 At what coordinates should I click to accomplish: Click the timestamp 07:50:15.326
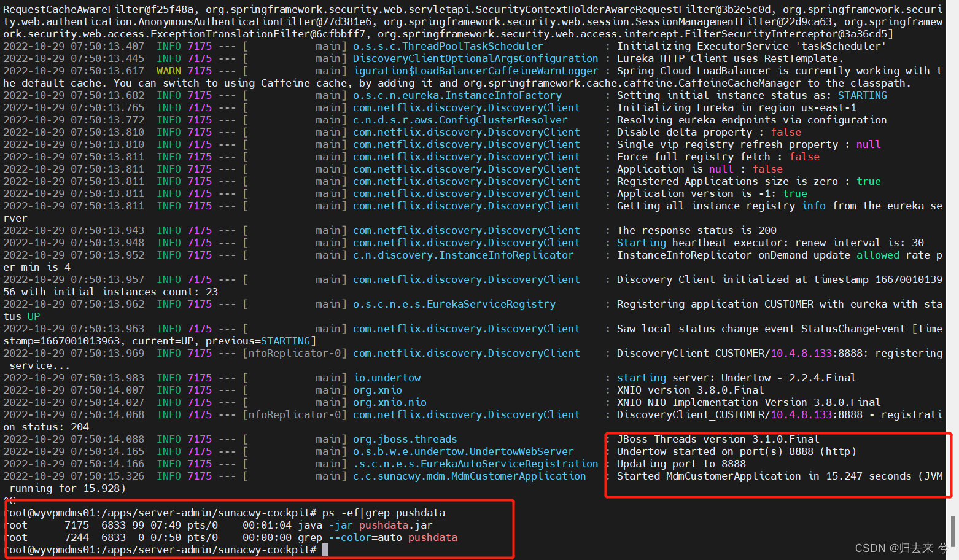point(107,476)
